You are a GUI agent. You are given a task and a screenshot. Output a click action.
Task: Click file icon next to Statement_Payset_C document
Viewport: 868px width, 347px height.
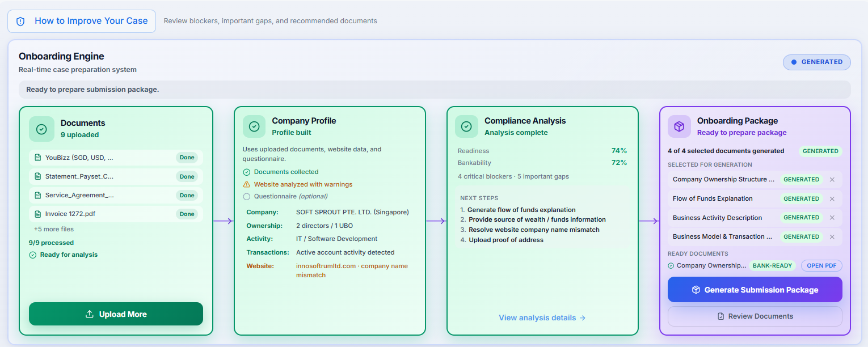38,176
